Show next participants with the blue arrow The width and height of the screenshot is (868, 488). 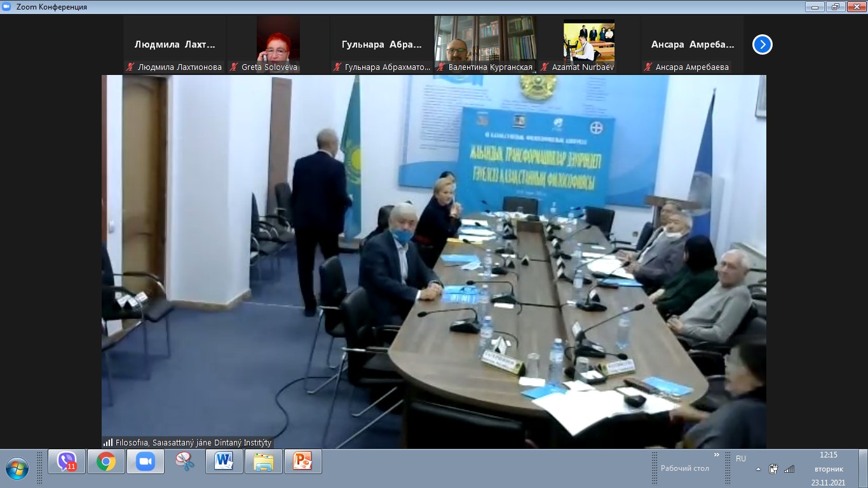[x=762, y=44]
